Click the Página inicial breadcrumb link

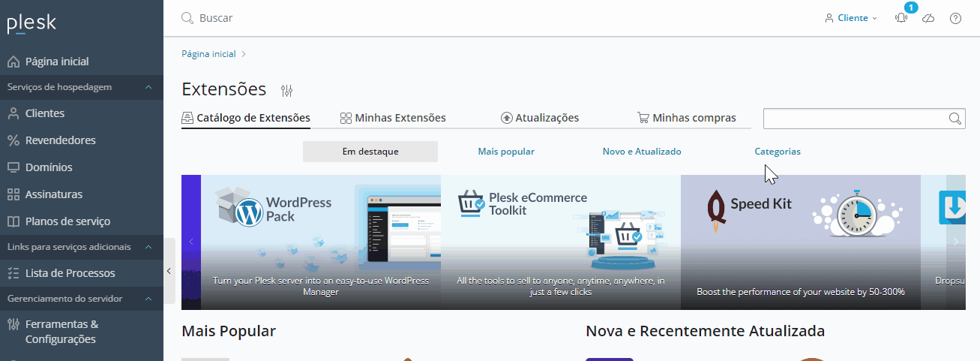click(208, 54)
